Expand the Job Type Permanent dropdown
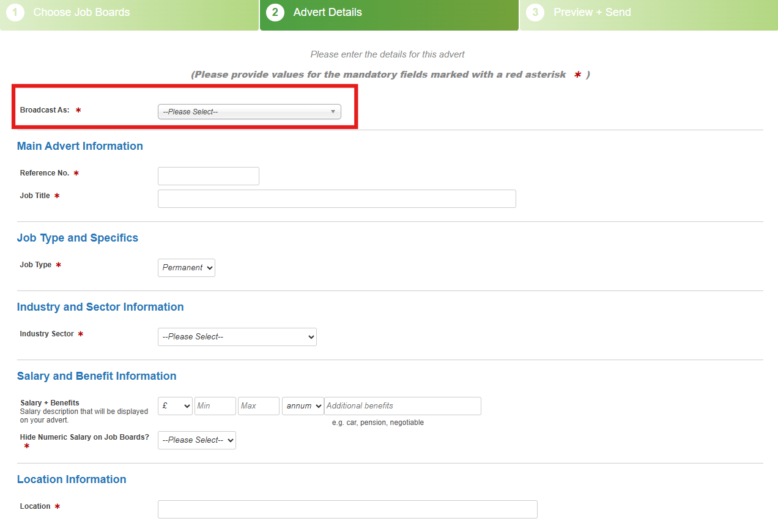 [x=187, y=268]
